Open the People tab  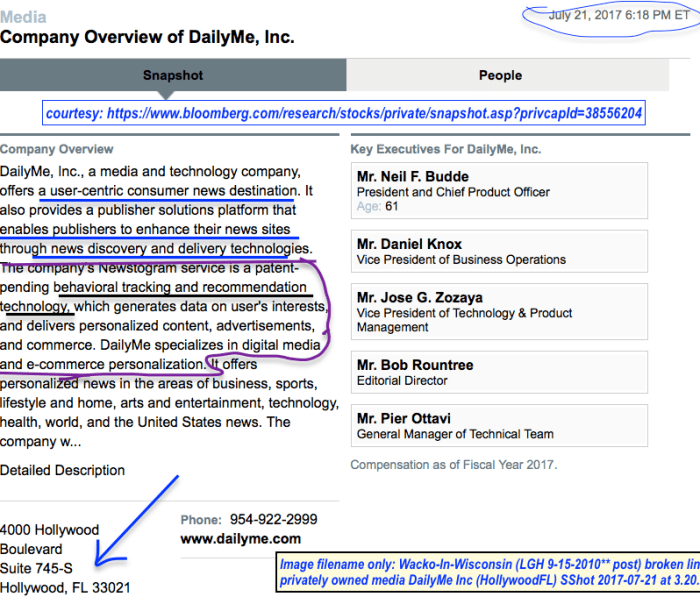[500, 75]
